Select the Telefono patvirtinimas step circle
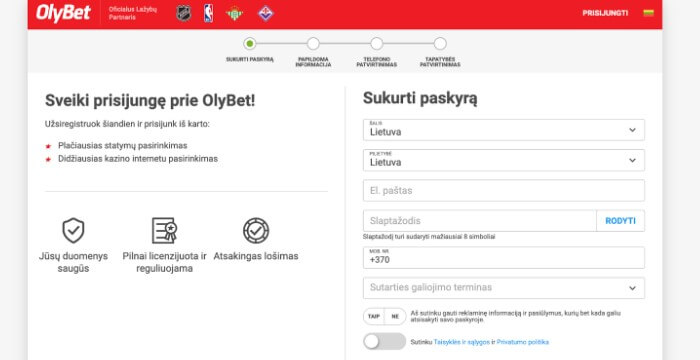Image resolution: width=700 pixels, height=360 pixels. coord(377,44)
